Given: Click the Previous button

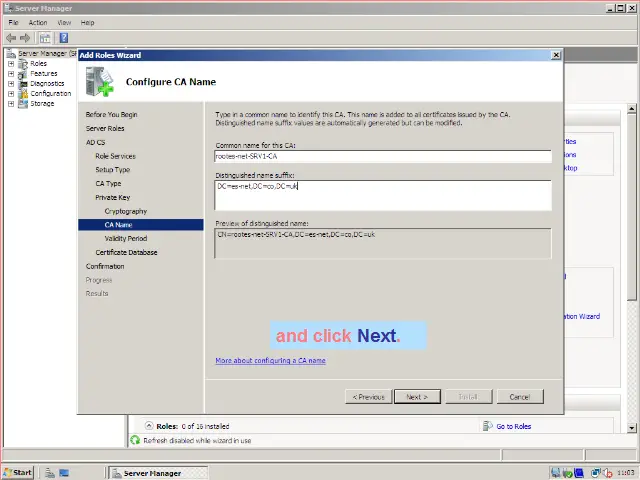Looking at the screenshot, I should point(369,397).
